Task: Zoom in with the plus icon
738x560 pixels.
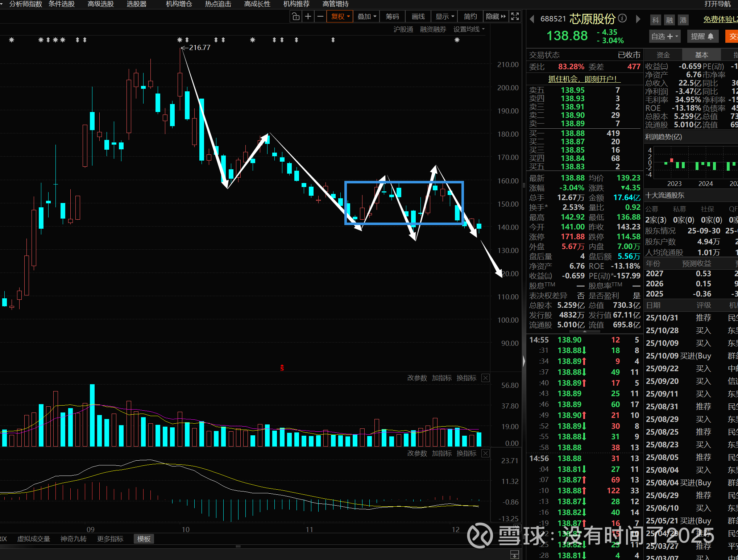Action: [x=308, y=16]
